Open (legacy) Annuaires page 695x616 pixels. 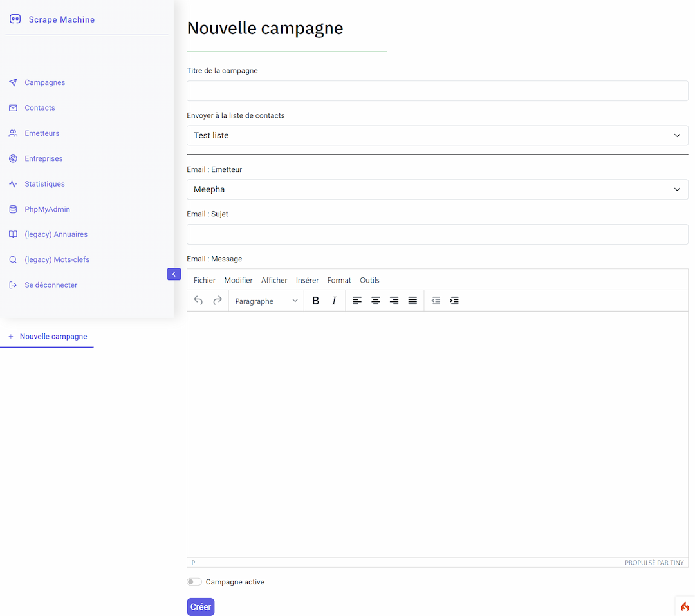pyautogui.click(x=56, y=234)
